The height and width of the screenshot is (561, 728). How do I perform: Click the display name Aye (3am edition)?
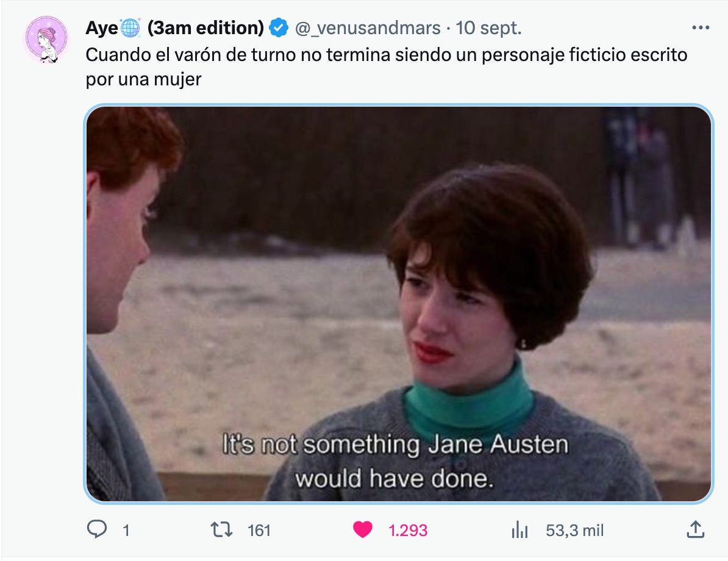pyautogui.click(x=174, y=28)
